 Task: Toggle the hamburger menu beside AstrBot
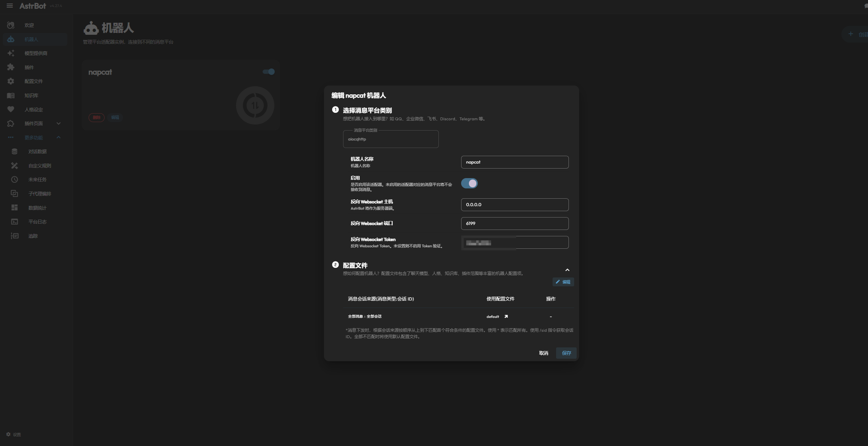click(x=10, y=6)
